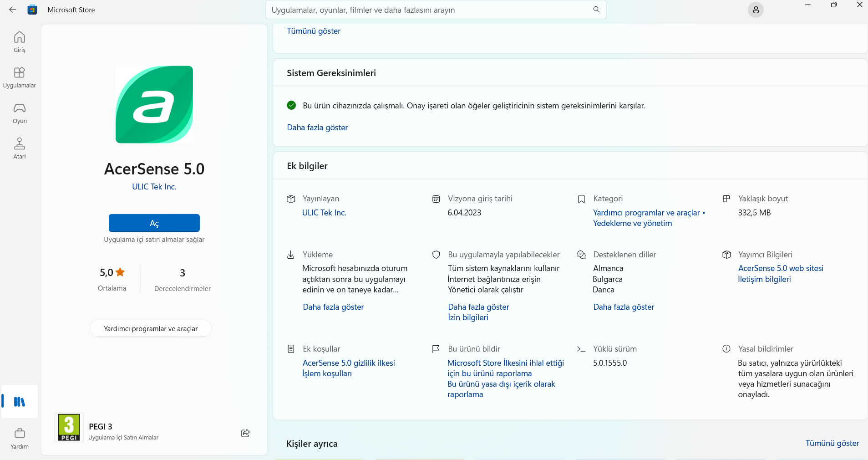The width and height of the screenshot is (868, 460).
Task: Click the Yardımcı programlar ve araçlar tag
Action: (x=151, y=328)
